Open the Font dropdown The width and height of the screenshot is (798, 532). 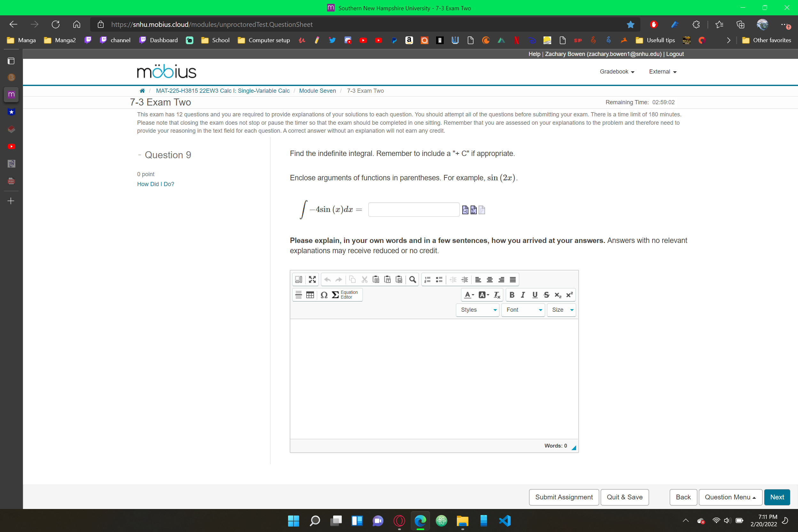click(x=522, y=310)
